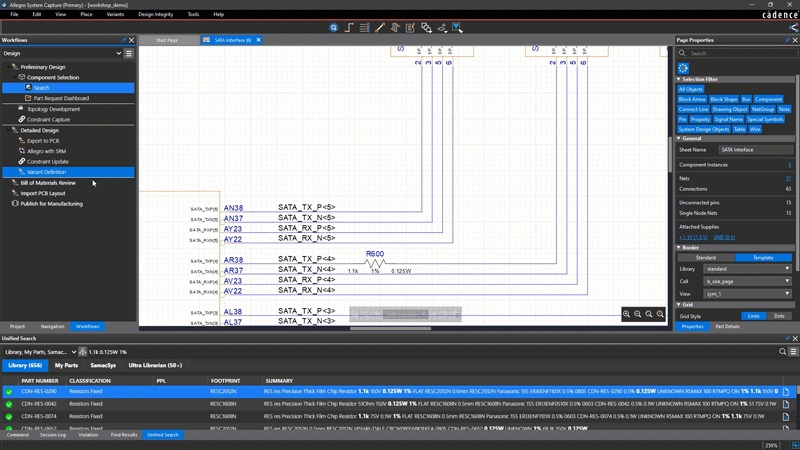The height and width of the screenshot is (450, 800).
Task: Toggle the Component selection filter
Action: click(x=768, y=99)
